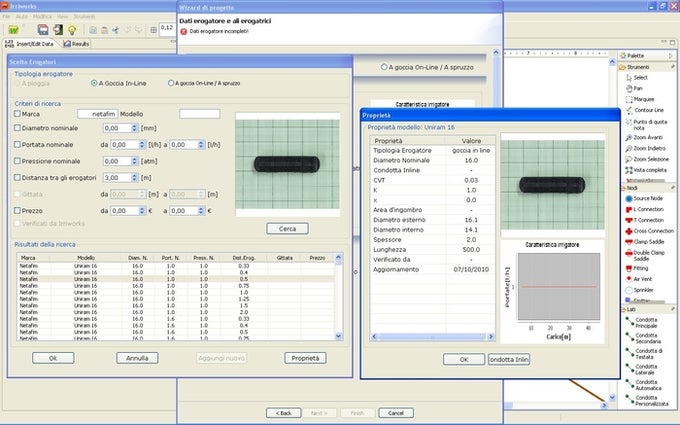Click the Modello text field

pyautogui.click(x=199, y=114)
